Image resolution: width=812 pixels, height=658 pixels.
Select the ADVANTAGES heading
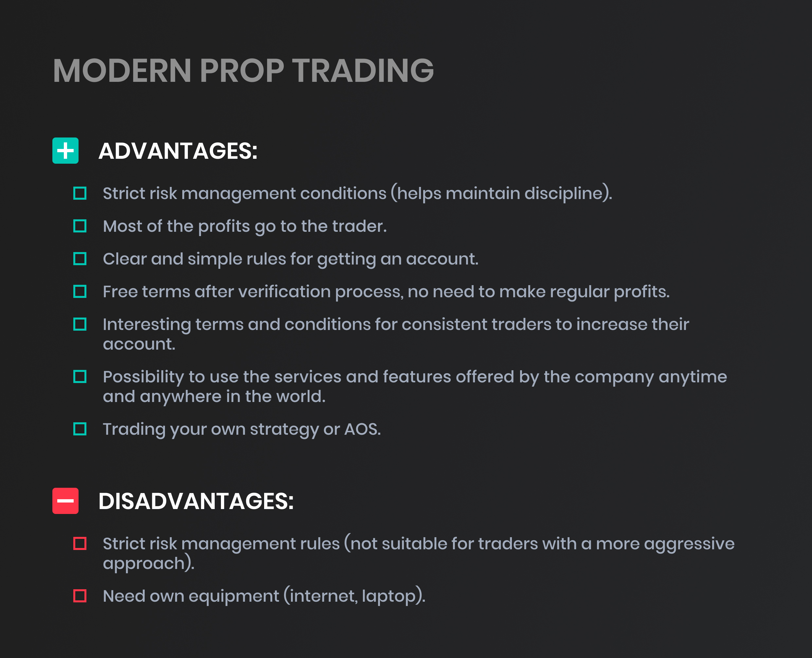pyautogui.click(x=178, y=151)
